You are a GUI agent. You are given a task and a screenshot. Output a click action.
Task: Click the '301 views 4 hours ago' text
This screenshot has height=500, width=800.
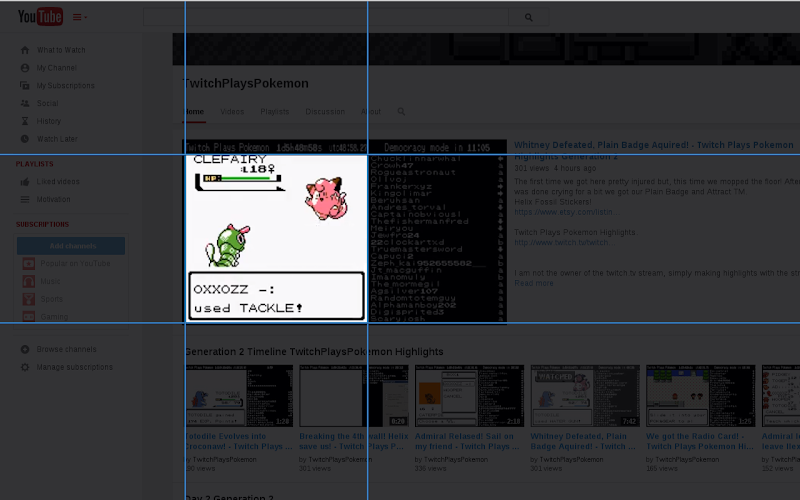click(x=555, y=168)
